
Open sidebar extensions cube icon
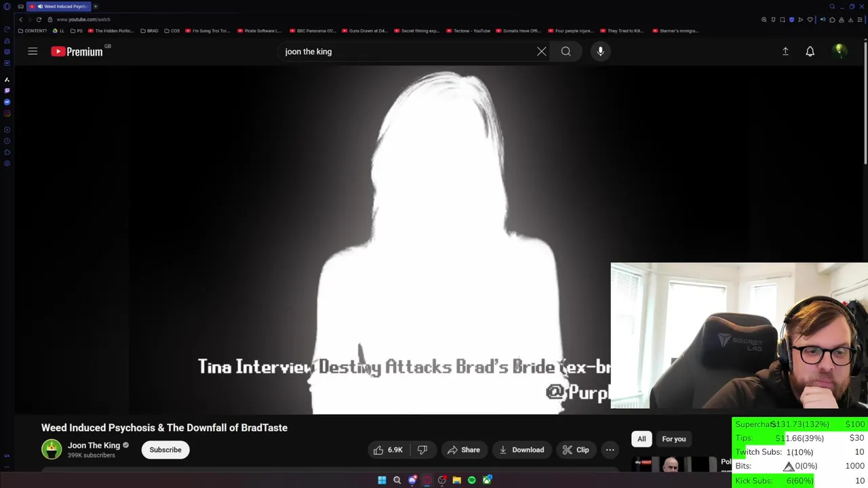(x=7, y=152)
